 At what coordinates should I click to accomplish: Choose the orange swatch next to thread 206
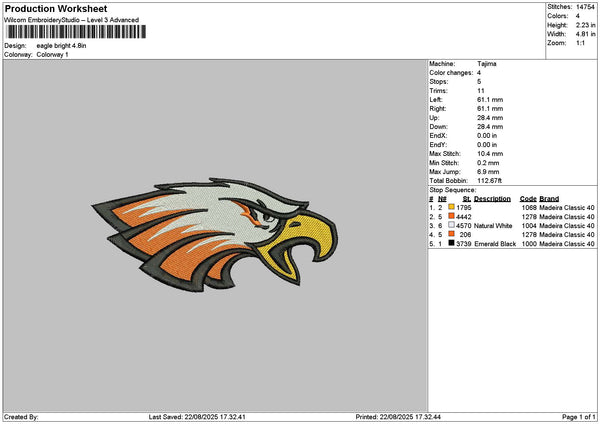point(452,234)
